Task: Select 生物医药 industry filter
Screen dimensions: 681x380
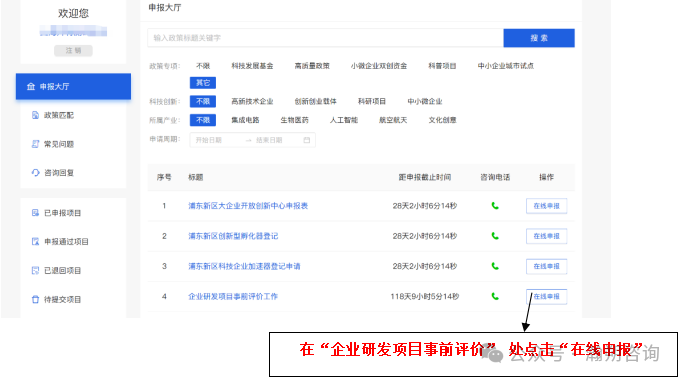Action: point(294,120)
